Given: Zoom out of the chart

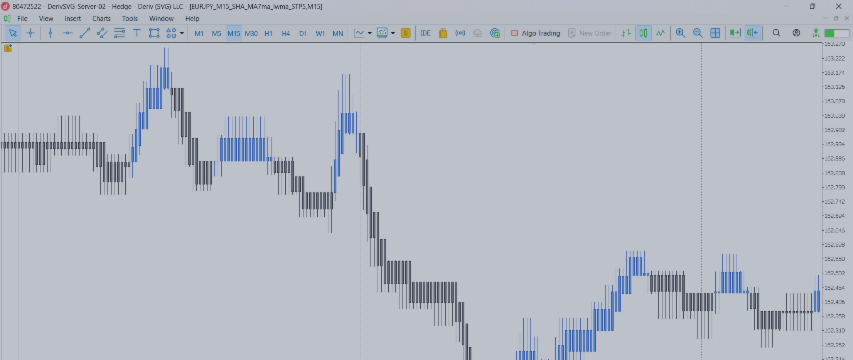Looking at the screenshot, I should (x=698, y=33).
